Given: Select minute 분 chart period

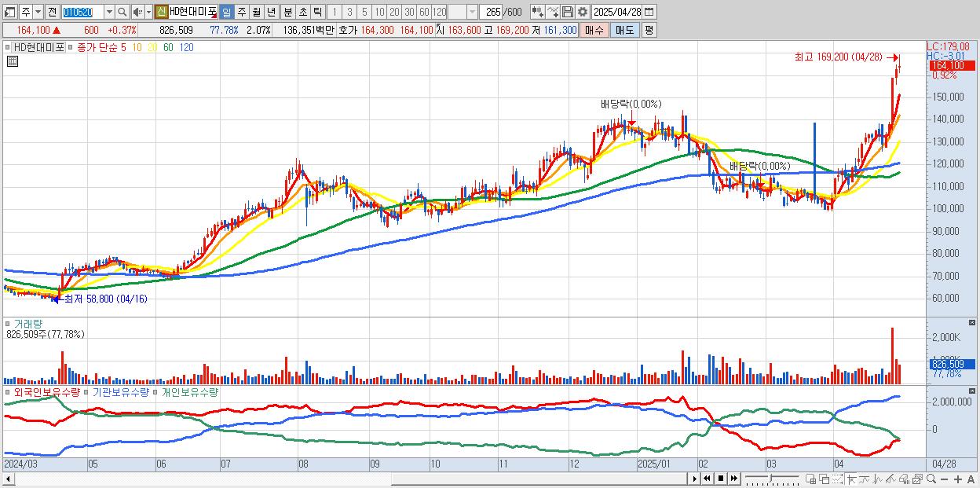Looking at the screenshot, I should (x=288, y=12).
